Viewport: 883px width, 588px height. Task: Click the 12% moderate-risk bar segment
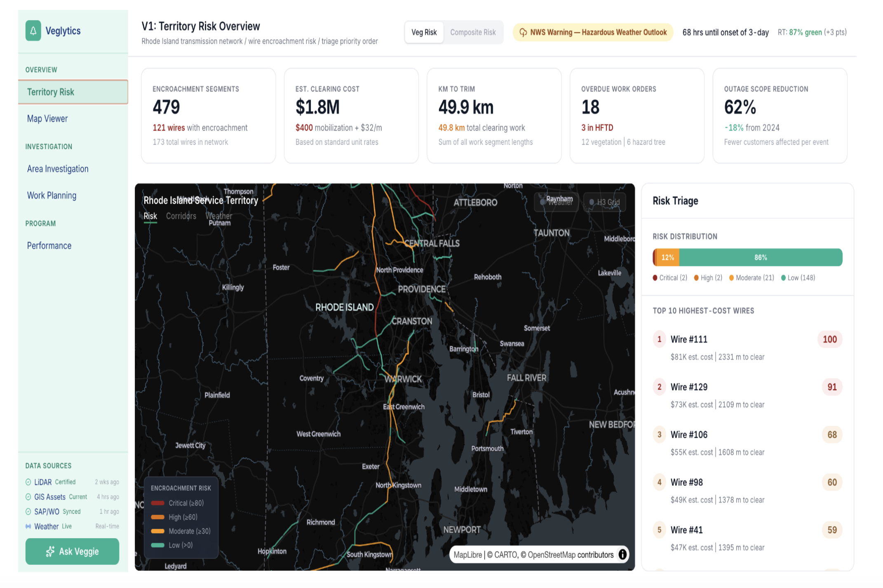(668, 257)
